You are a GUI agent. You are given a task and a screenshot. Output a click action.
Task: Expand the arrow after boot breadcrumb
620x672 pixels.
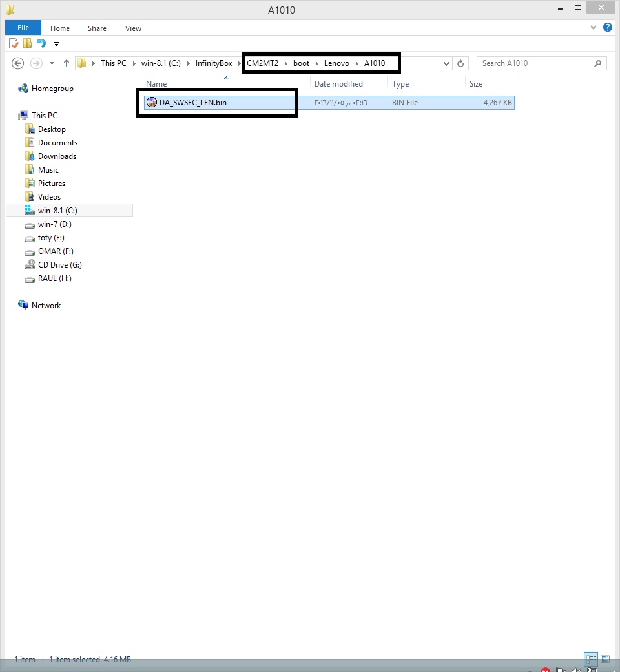(x=317, y=63)
